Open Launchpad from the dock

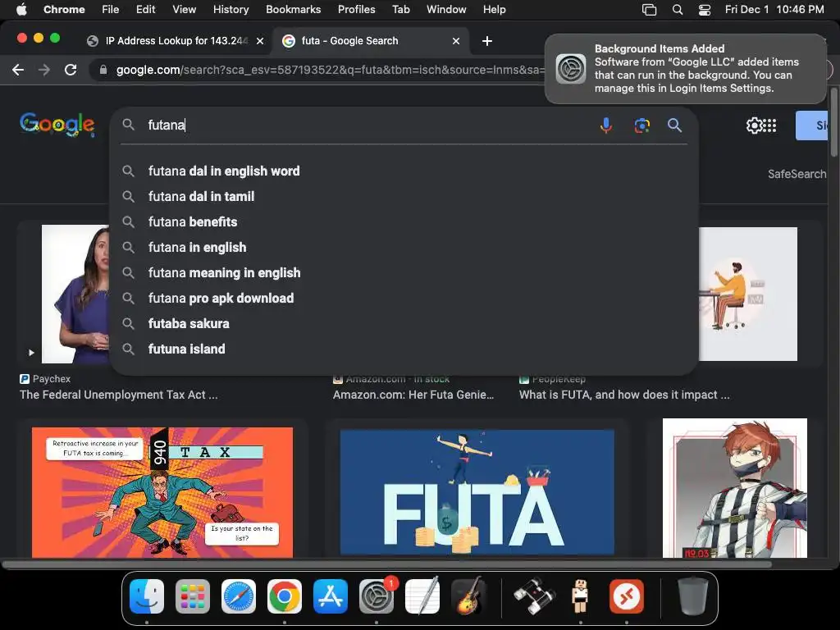192,596
